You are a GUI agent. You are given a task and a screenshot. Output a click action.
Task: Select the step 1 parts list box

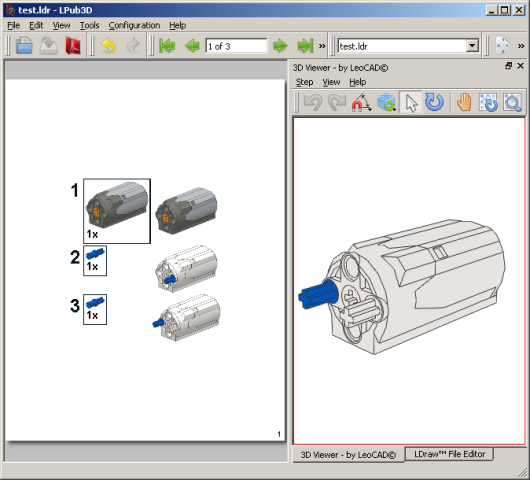(117, 211)
